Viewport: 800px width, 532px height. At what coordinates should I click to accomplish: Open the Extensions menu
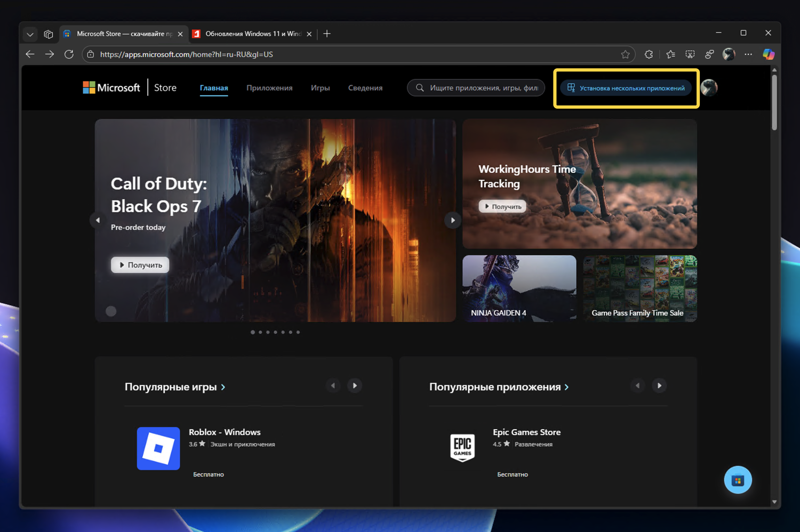(649, 54)
